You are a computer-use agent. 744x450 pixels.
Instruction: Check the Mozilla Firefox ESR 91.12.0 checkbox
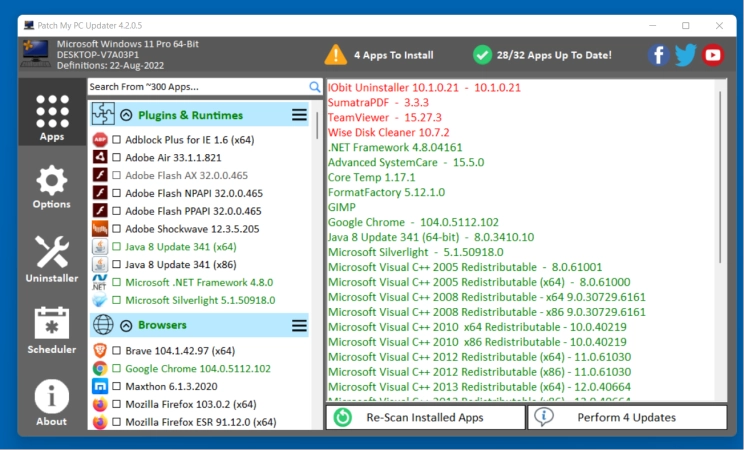click(x=116, y=422)
